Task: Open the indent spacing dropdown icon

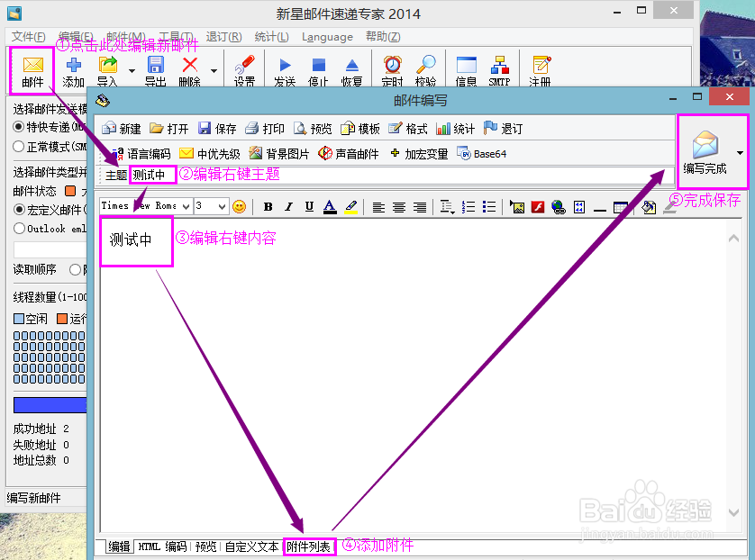Action: (x=447, y=207)
